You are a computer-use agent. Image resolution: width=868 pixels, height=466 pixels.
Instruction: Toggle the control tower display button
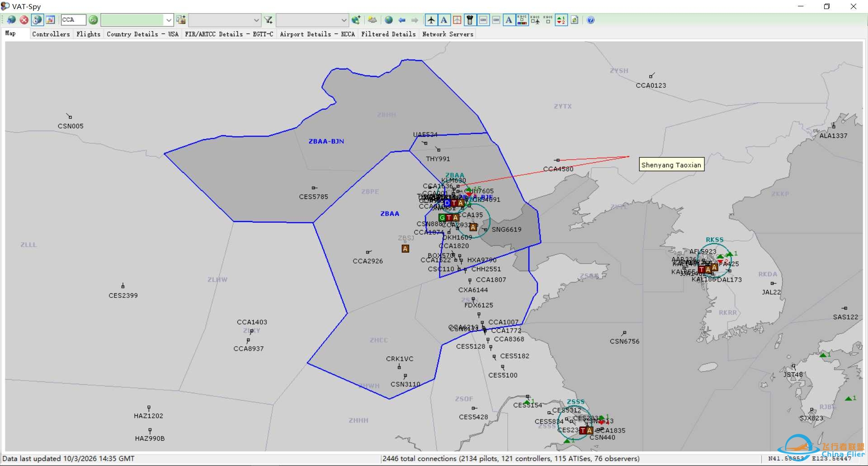[470, 20]
